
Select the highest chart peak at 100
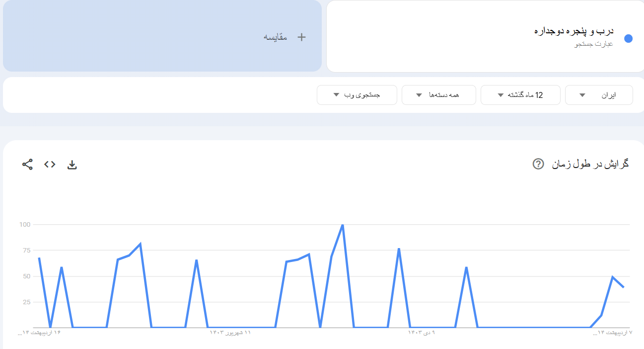tap(343, 225)
